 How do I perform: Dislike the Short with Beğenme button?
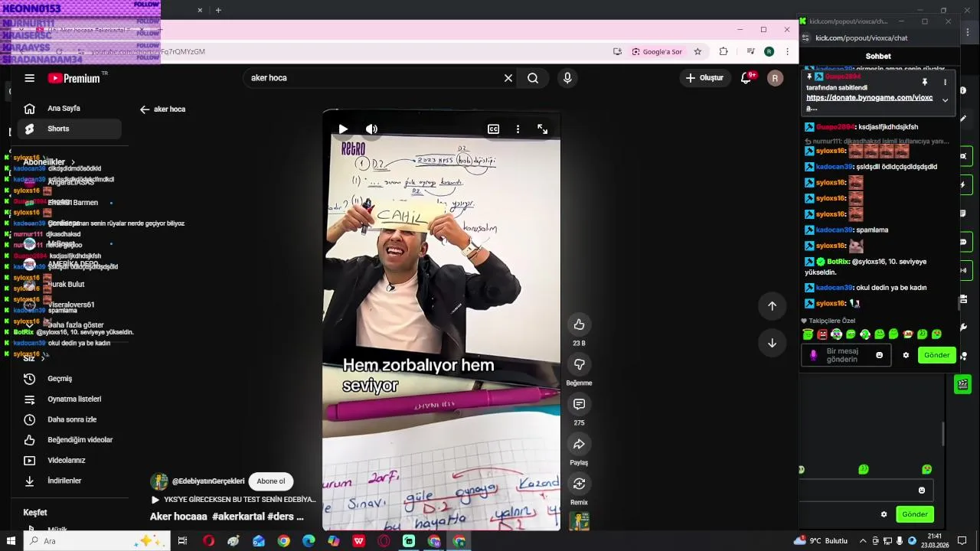pyautogui.click(x=579, y=364)
